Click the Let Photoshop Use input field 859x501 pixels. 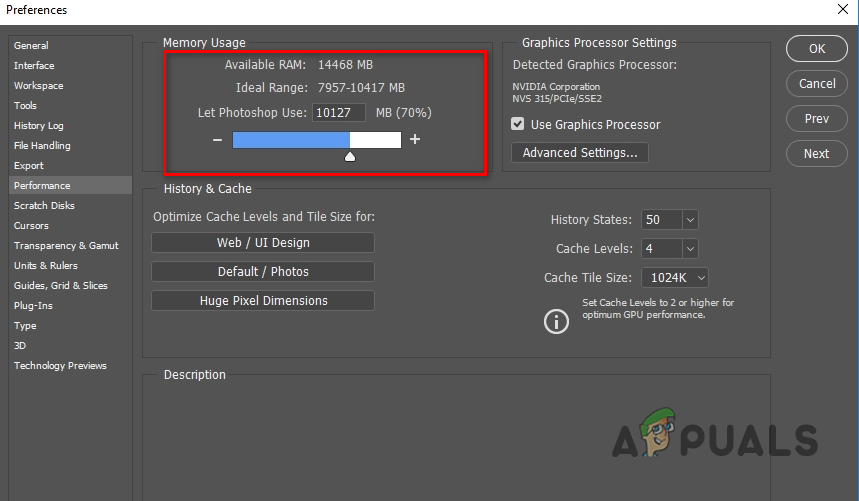[339, 113]
